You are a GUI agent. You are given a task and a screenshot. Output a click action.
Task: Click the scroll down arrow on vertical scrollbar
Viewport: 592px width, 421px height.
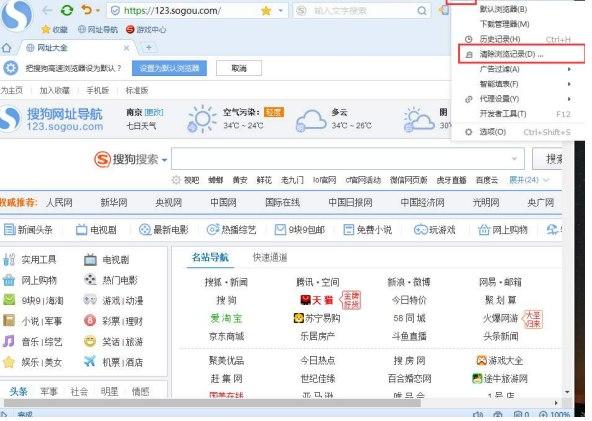tap(567, 392)
